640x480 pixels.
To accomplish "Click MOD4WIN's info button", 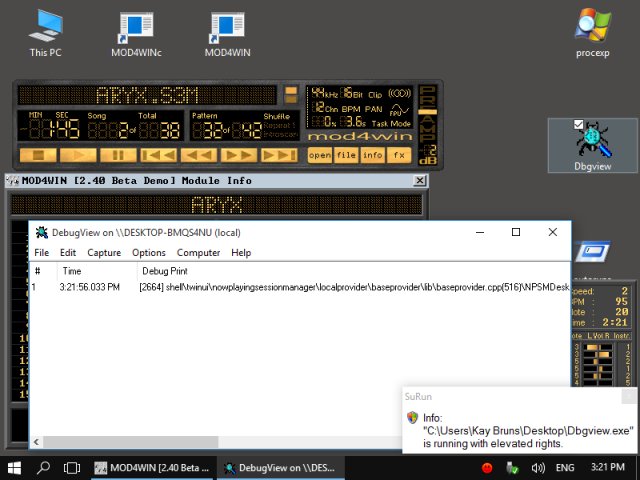I will click(372, 155).
